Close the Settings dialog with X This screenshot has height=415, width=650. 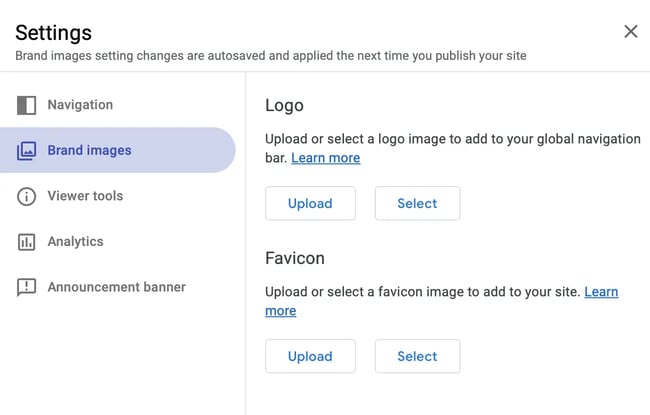click(x=631, y=32)
